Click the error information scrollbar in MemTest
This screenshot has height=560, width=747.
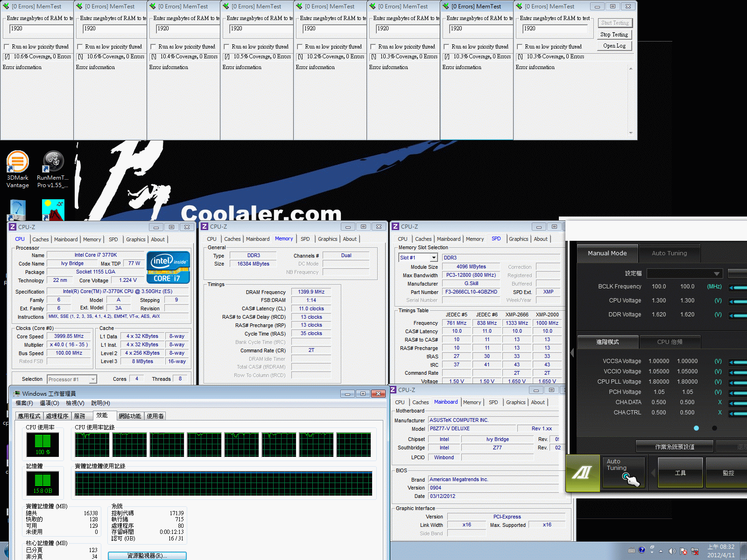(631, 101)
